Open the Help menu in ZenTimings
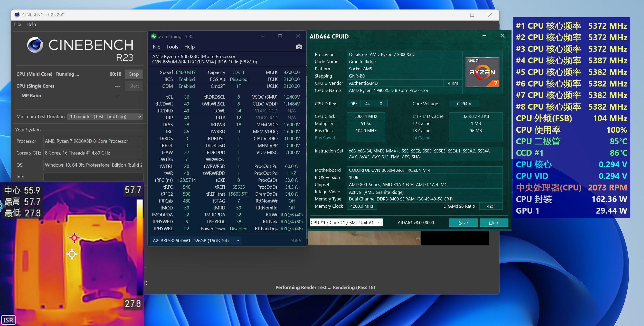644x326 pixels. tap(189, 47)
